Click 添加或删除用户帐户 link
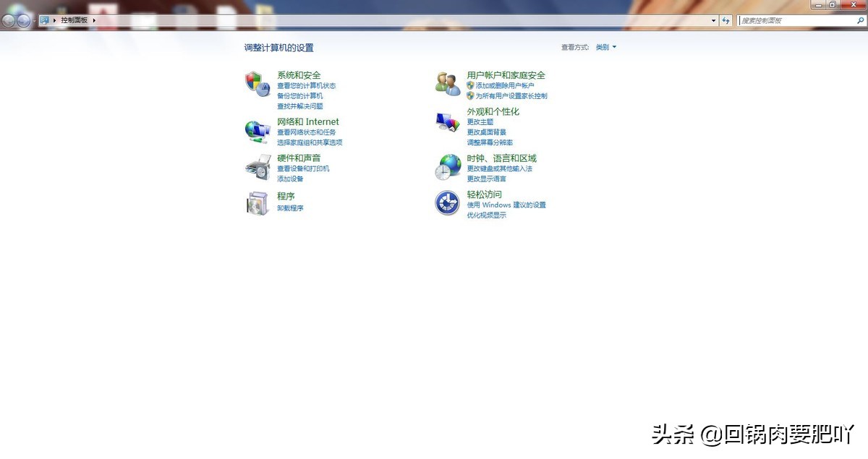 click(504, 85)
